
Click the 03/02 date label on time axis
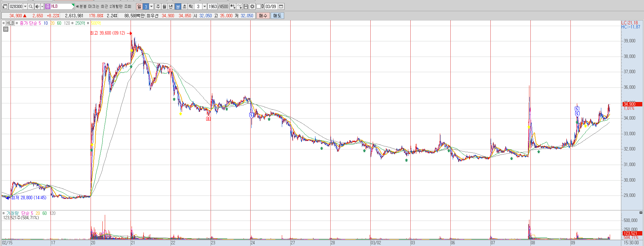[376, 243]
